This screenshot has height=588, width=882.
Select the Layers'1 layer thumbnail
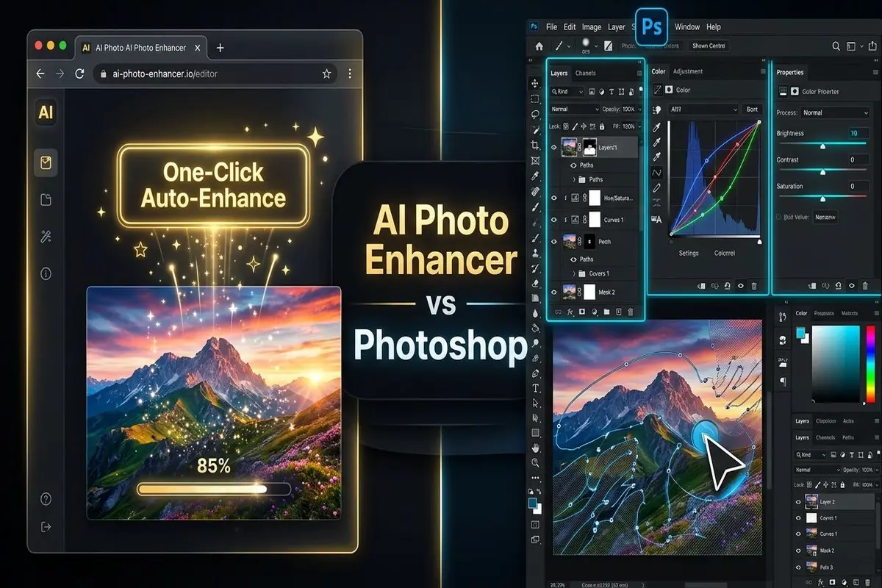click(570, 146)
